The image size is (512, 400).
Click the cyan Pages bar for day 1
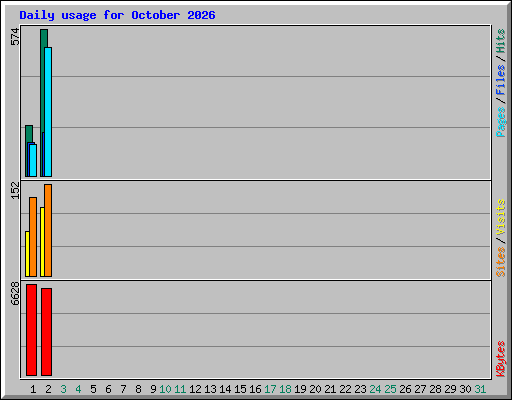(33, 160)
